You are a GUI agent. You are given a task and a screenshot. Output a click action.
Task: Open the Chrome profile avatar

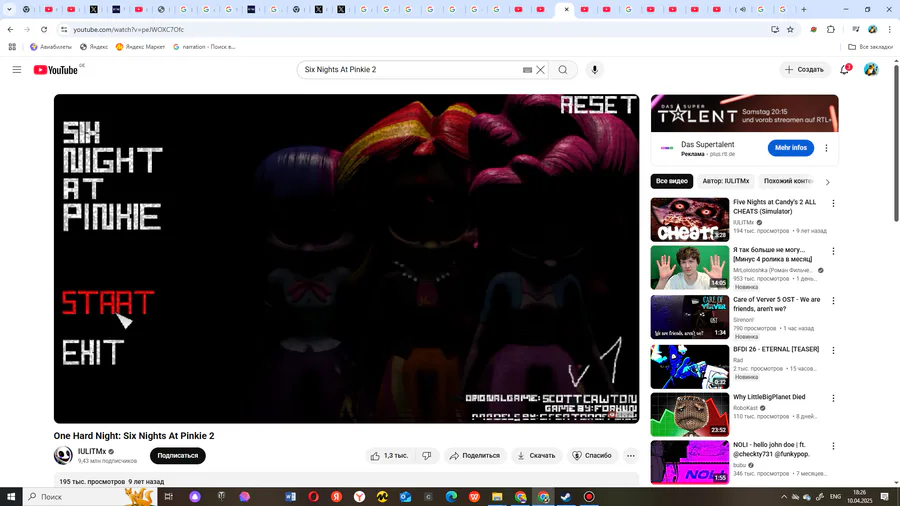pyautogui.click(x=872, y=29)
